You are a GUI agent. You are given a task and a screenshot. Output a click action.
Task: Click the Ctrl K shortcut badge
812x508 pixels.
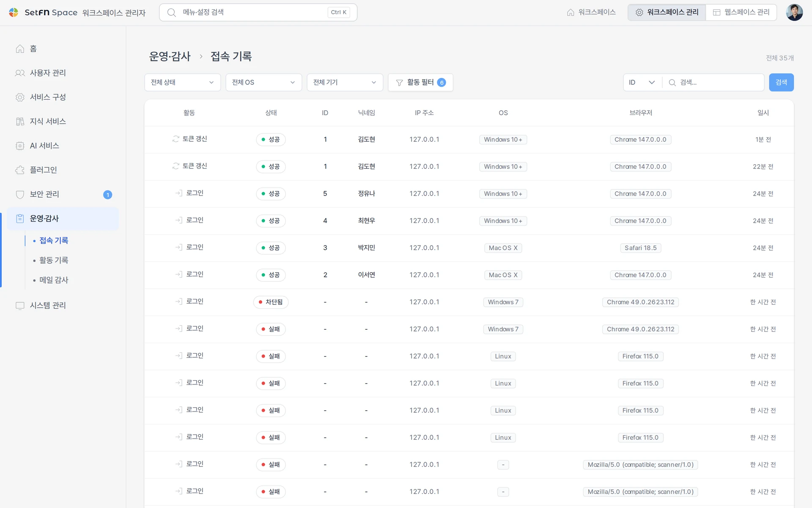338,12
